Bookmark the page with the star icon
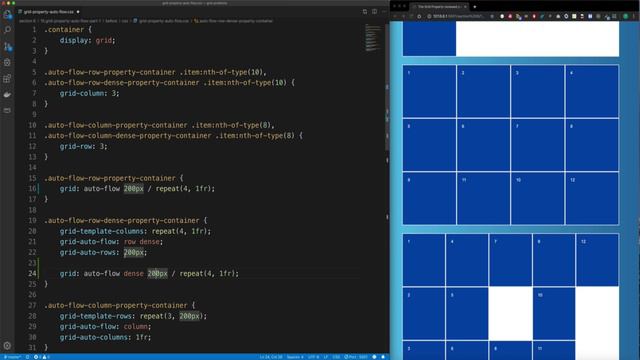Image resolution: width=640 pixels, height=360 pixels. pos(492,16)
